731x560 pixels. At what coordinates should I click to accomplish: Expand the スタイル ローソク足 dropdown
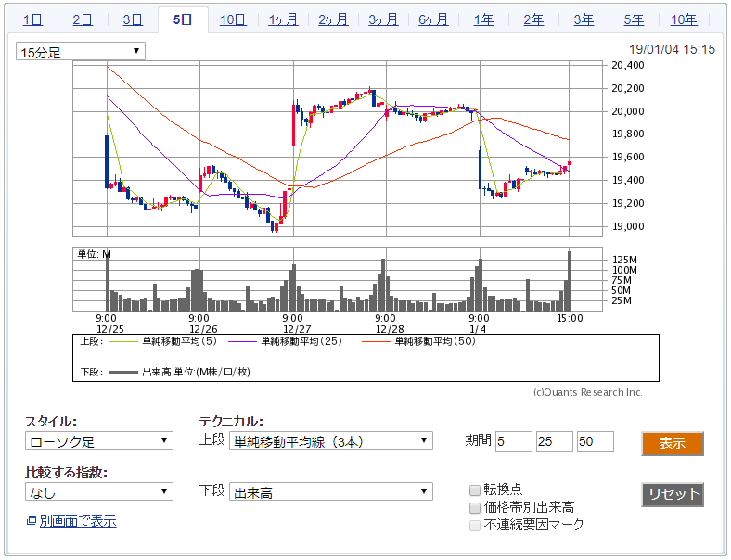[x=98, y=440]
